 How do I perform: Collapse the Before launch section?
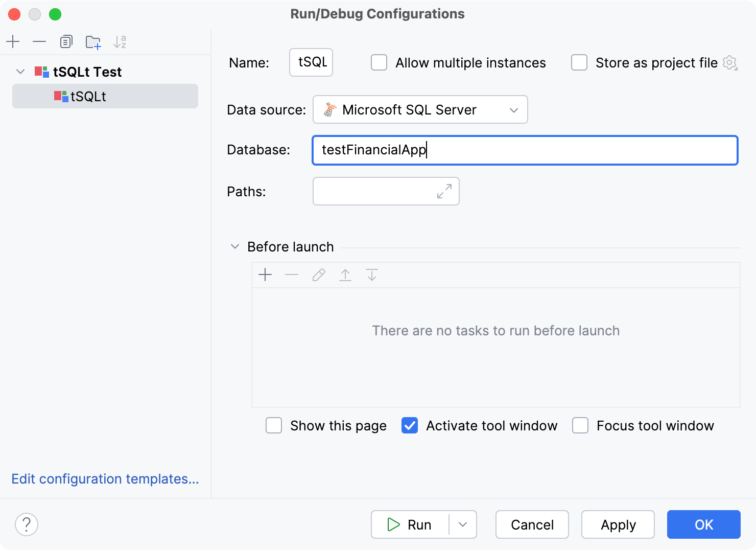(x=234, y=246)
